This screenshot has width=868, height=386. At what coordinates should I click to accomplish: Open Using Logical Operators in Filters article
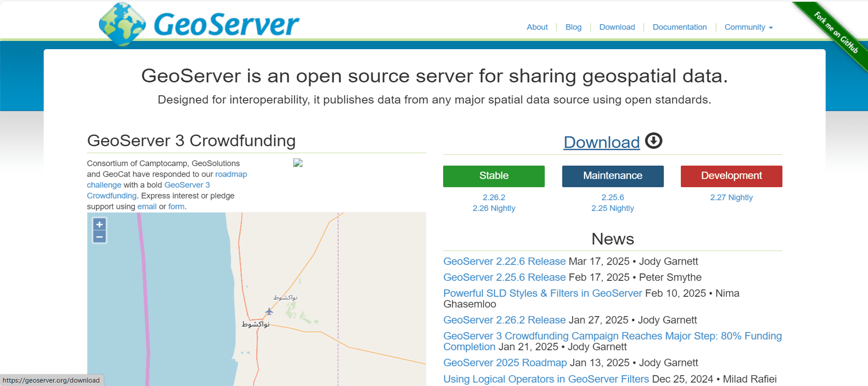546,379
